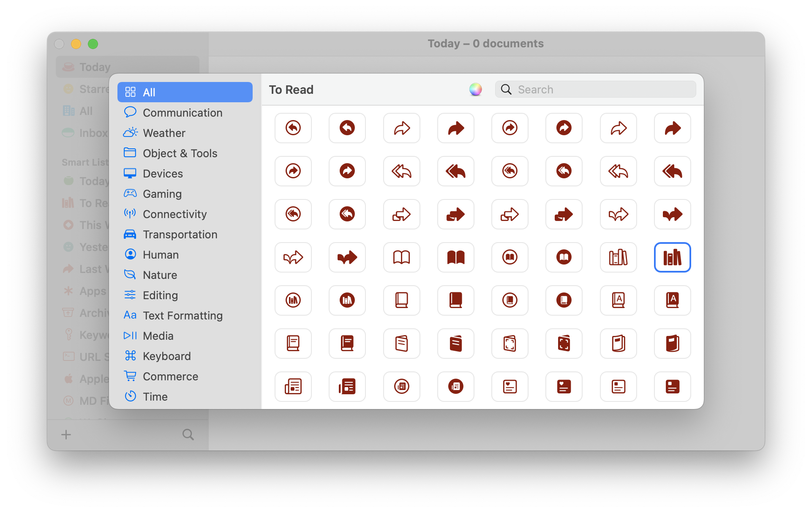The image size is (812, 513).
Task: Select the Commerce category
Action: [169, 376]
